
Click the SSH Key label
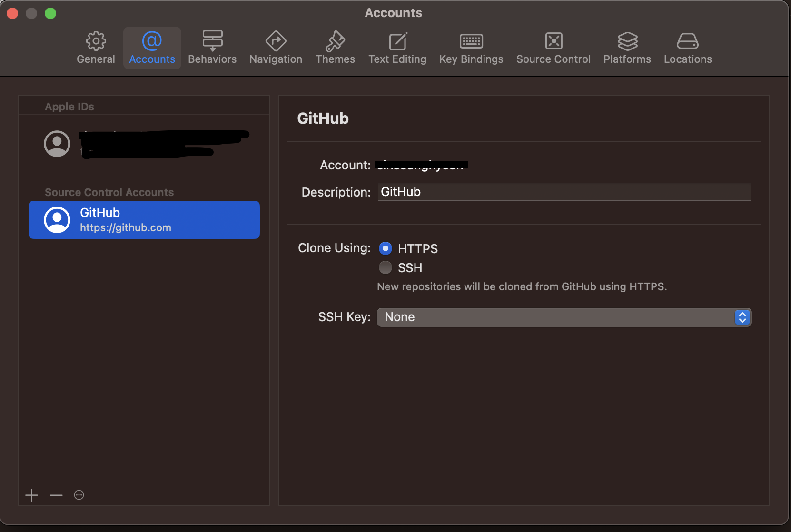click(x=345, y=317)
